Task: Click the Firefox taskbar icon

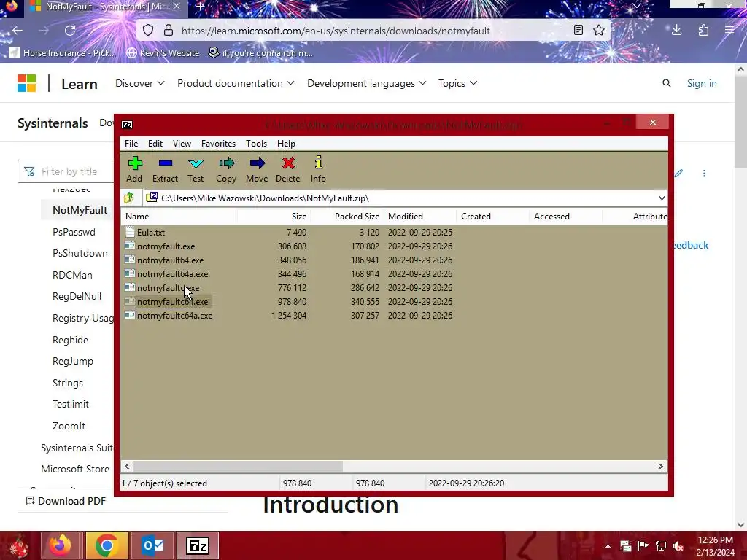Action: (61, 545)
